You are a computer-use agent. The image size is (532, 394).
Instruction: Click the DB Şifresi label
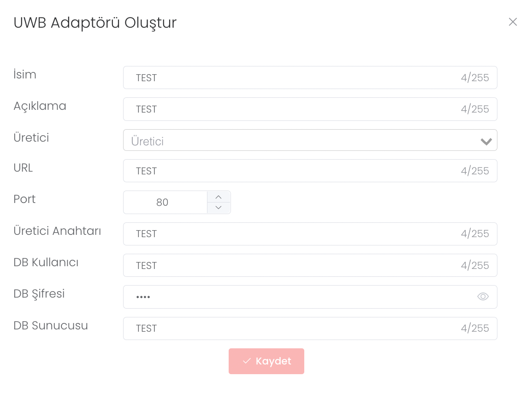39,293
